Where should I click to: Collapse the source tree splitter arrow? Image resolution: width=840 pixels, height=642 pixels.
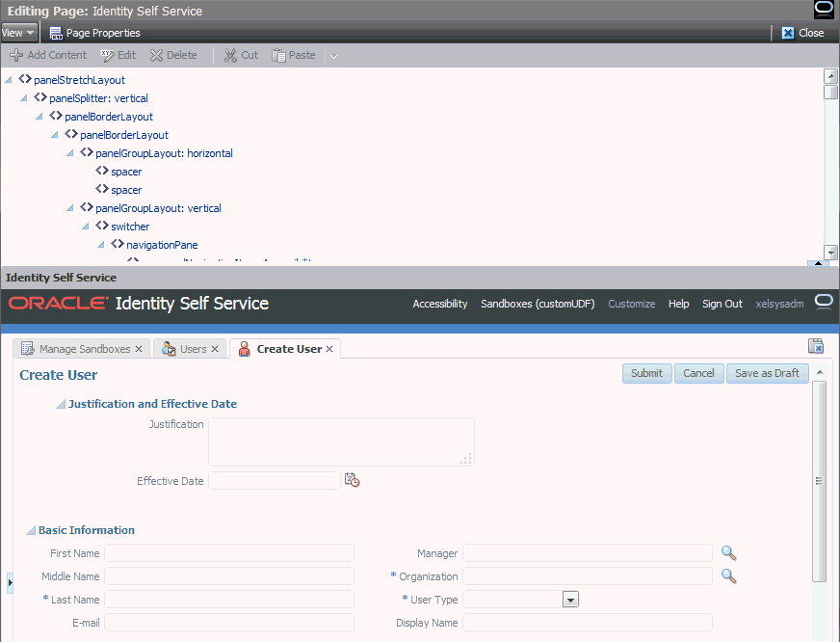coord(818,263)
